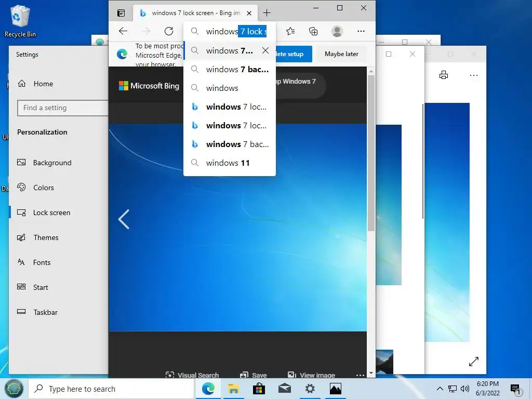
Task: Open Edge Settings and more menu
Action: pos(361,31)
